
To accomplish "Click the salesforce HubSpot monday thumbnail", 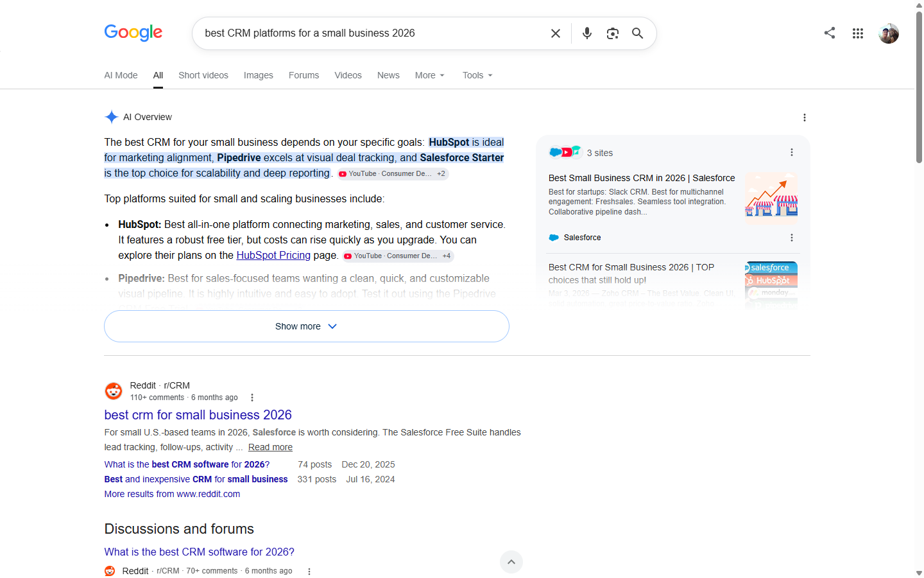I will pyautogui.click(x=771, y=284).
